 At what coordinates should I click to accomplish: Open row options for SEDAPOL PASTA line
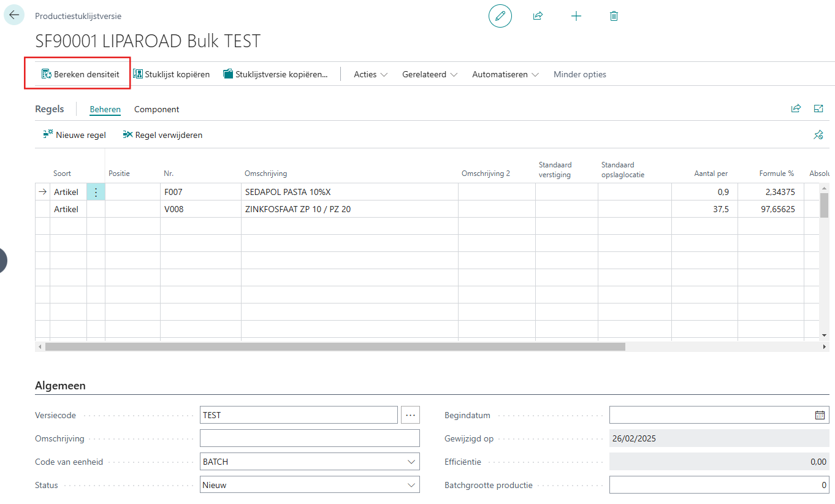point(96,192)
